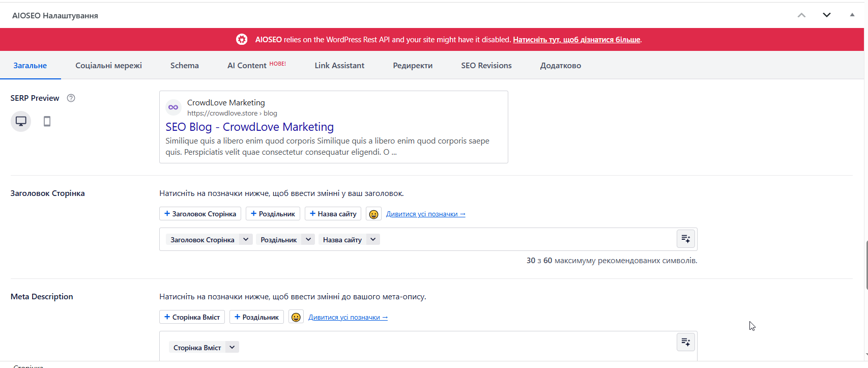Switch SERP preview to mobile view
868x368 pixels.
(x=47, y=121)
